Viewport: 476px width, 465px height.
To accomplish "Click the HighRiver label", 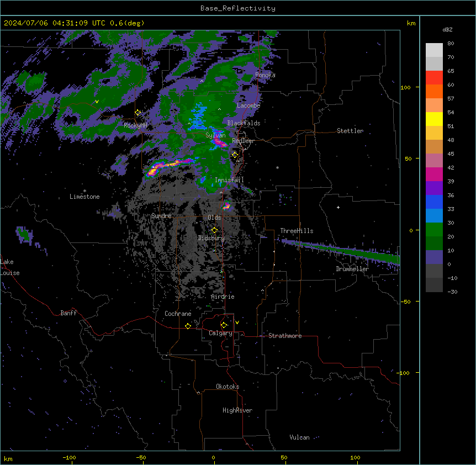I will 237,410.
